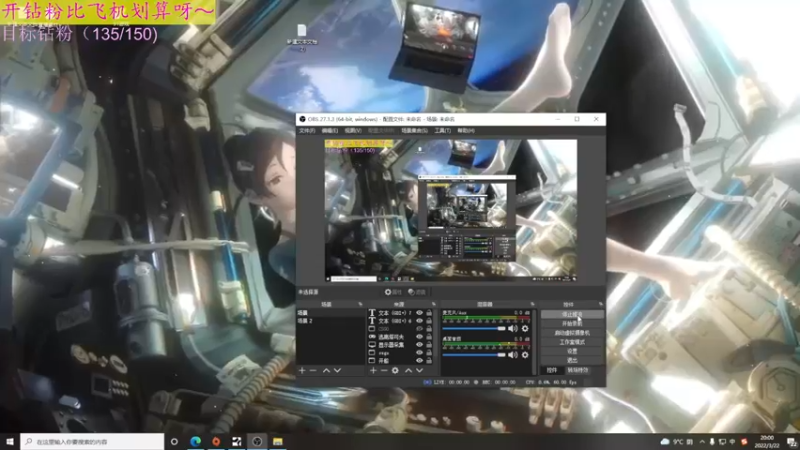Show the hidden dimmed source via eye icon
Image resolution: width=800 pixels, height=450 pixels.
coord(419,329)
